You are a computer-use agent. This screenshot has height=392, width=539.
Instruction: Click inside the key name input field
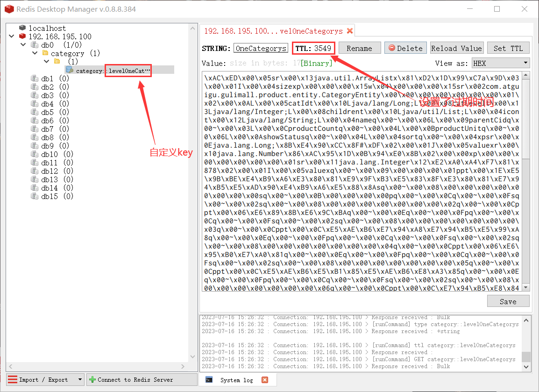(x=261, y=48)
